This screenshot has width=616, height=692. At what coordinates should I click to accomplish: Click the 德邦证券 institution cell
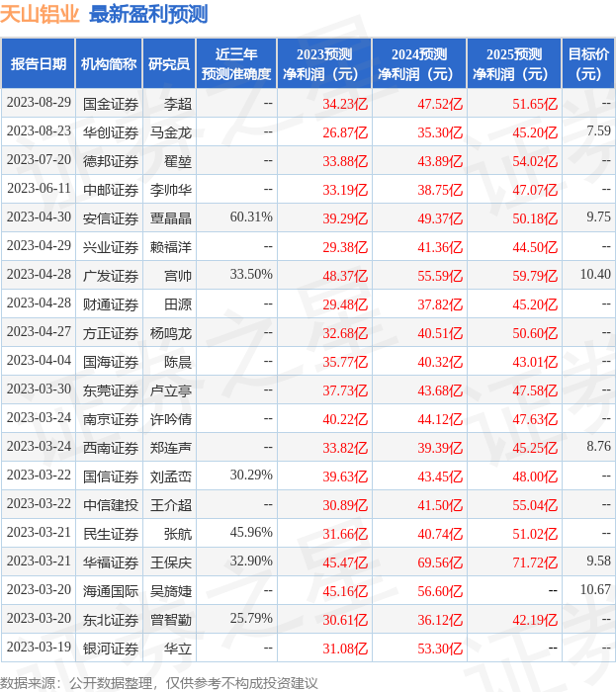pos(111,161)
